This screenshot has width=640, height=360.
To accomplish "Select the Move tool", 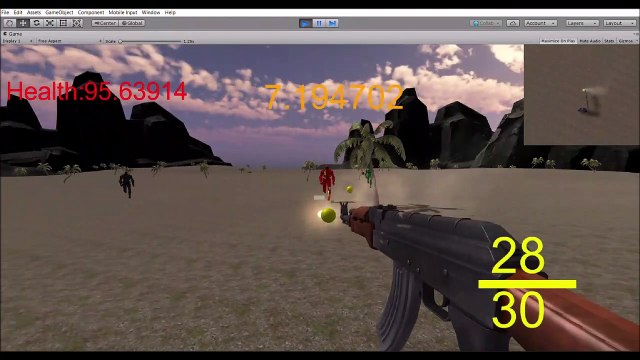I will click(23, 23).
